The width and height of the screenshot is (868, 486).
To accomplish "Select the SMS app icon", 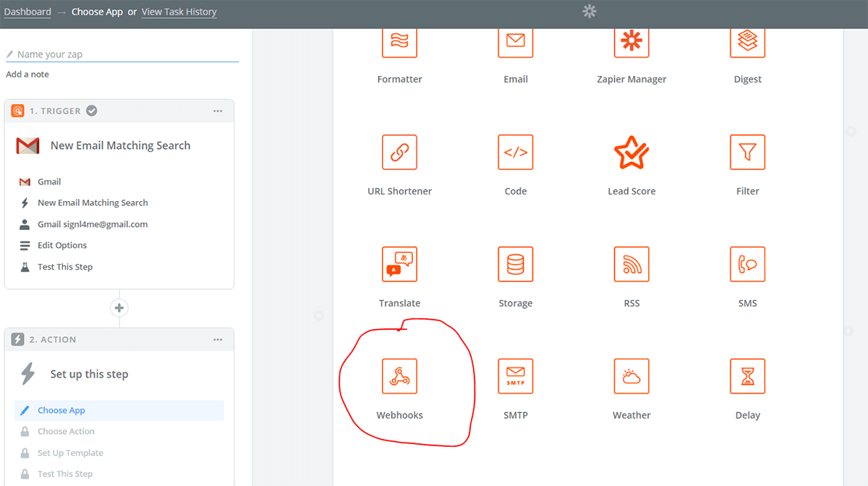I will [x=748, y=264].
